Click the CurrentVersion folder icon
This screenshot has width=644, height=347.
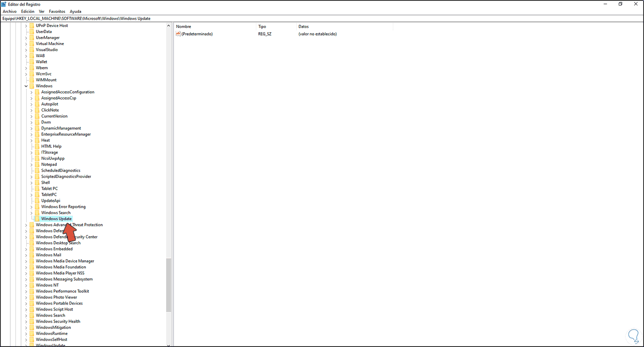[x=37, y=116]
